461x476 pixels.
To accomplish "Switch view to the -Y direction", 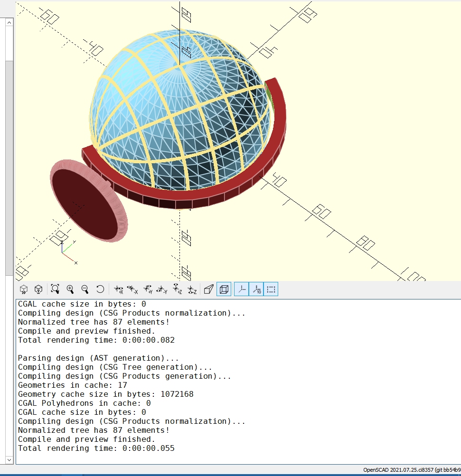I will [163, 289].
